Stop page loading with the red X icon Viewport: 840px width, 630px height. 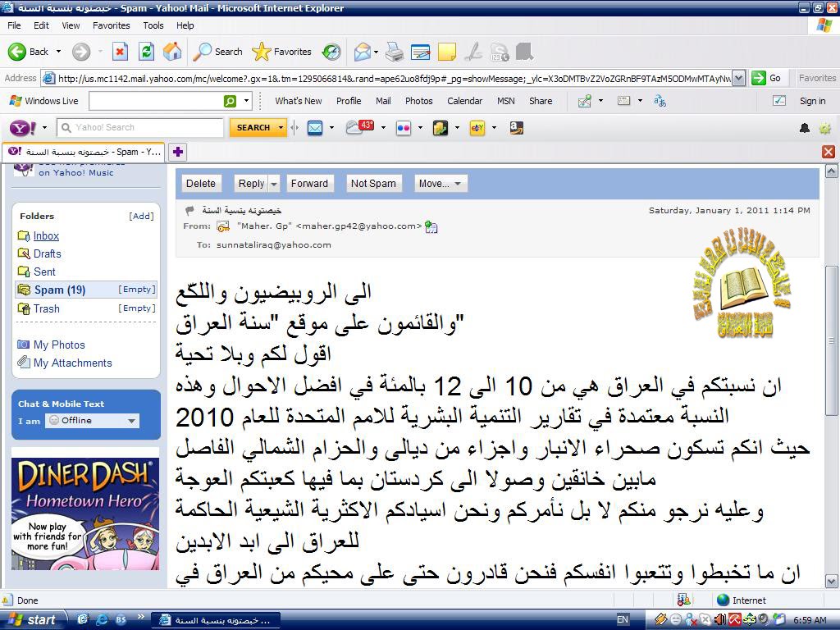tap(120, 52)
